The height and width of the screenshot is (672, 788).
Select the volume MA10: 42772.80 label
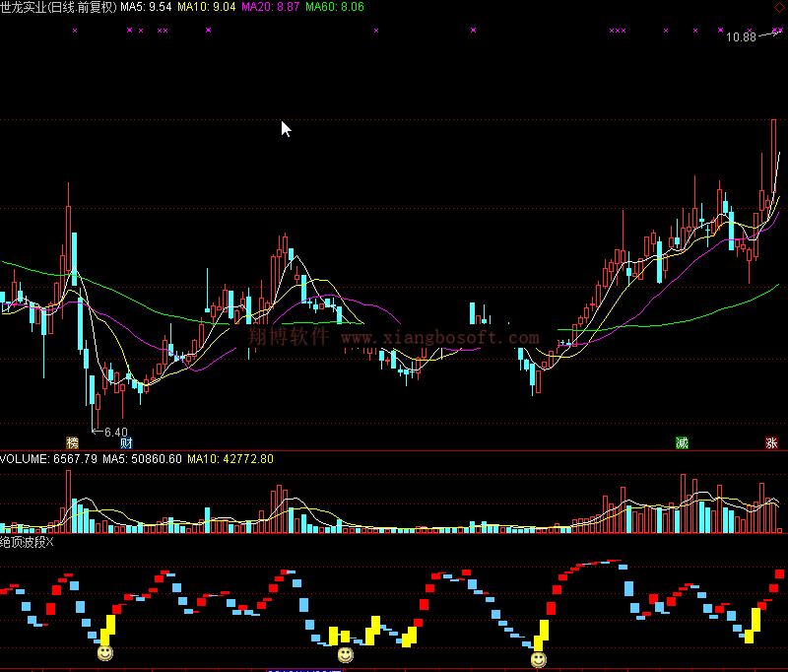[230, 459]
